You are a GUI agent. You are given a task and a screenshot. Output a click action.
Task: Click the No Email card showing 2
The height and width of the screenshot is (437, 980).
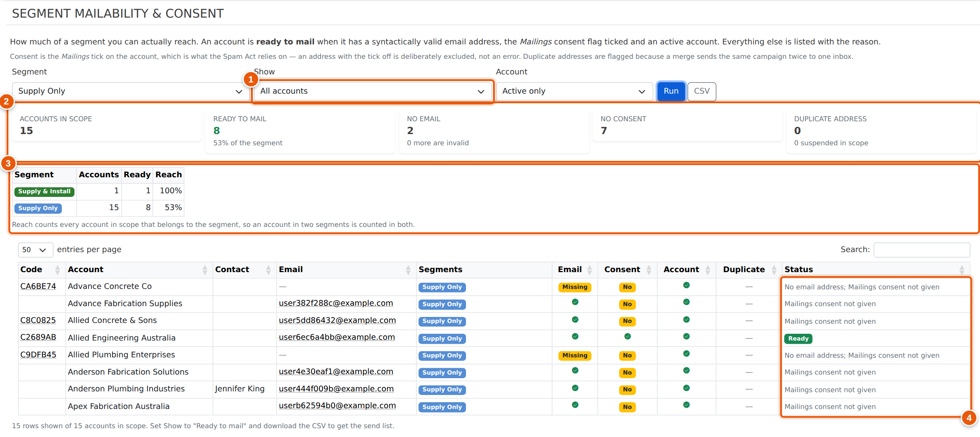click(494, 132)
